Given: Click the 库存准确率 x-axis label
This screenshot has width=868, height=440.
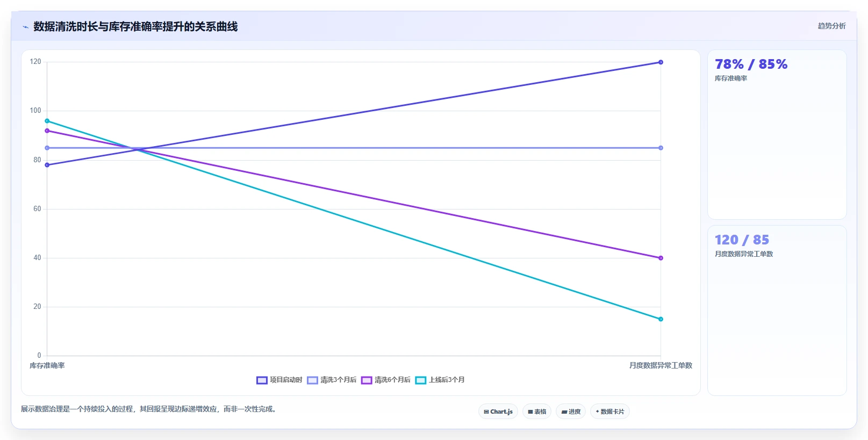Looking at the screenshot, I should click(x=47, y=366).
